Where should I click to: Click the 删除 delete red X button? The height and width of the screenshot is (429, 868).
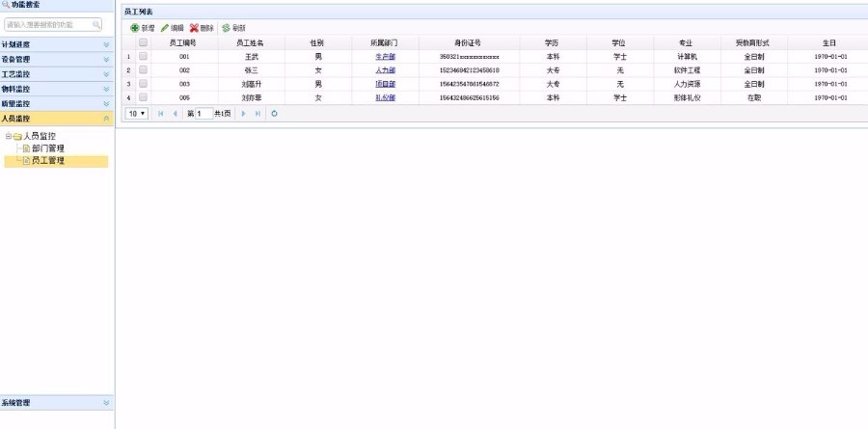click(202, 28)
